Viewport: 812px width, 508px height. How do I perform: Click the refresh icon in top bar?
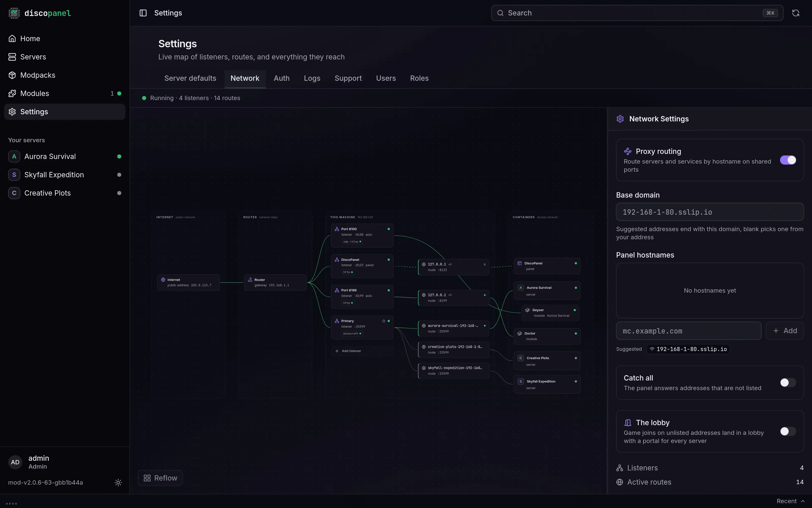796,13
